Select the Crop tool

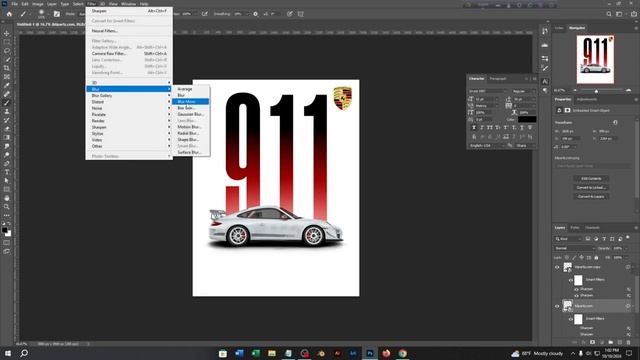(x=7, y=68)
